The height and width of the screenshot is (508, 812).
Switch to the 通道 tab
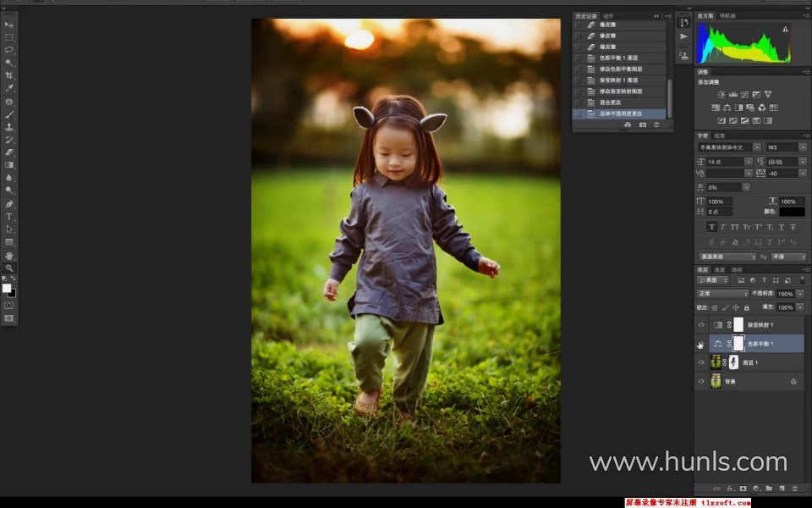coord(720,269)
